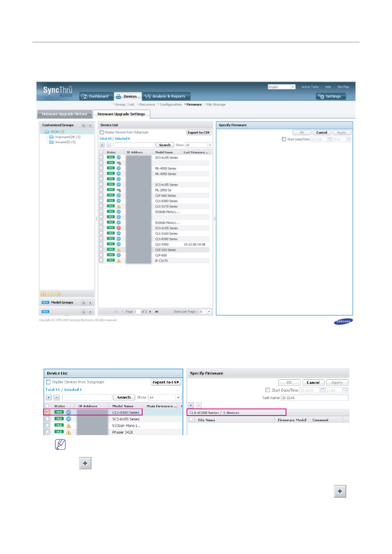Viewport: 392px width, 554px height.
Task: Collapse the Customized Groups panel arrow
Action: [90, 125]
